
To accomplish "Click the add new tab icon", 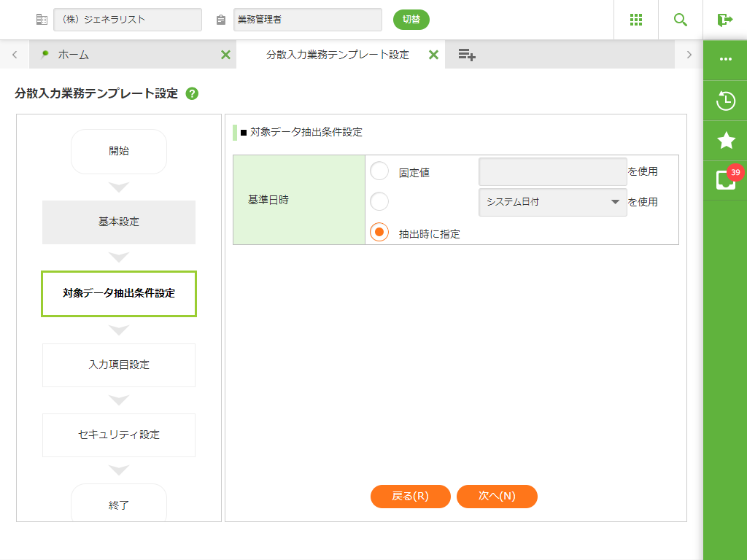I will coord(467,55).
